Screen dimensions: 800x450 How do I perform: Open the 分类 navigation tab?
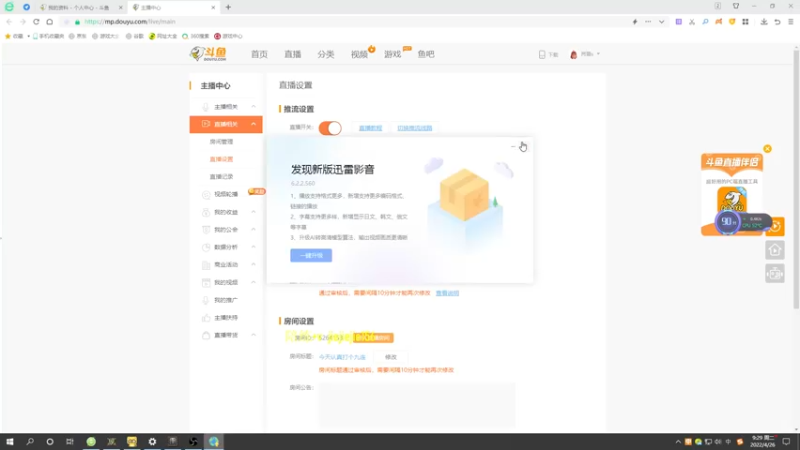326,54
